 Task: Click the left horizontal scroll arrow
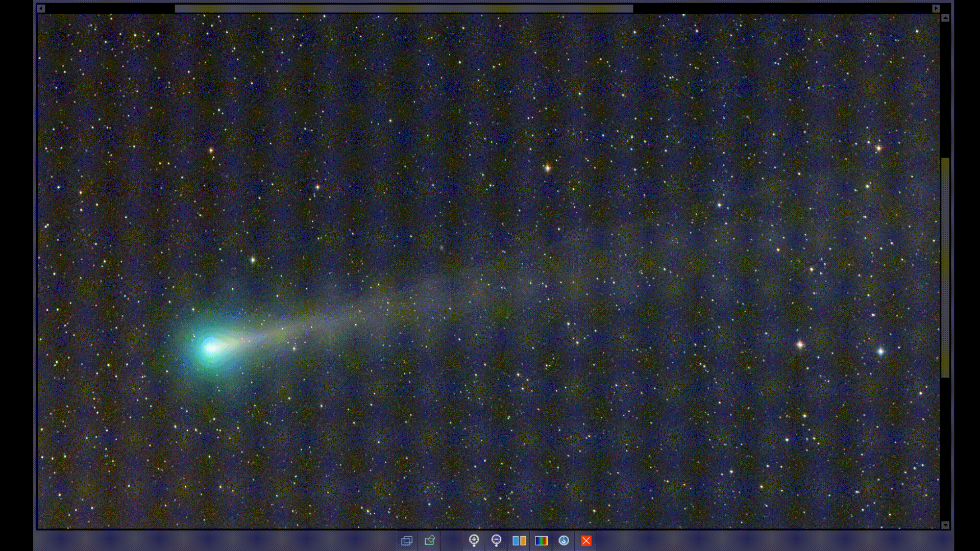[x=41, y=8]
